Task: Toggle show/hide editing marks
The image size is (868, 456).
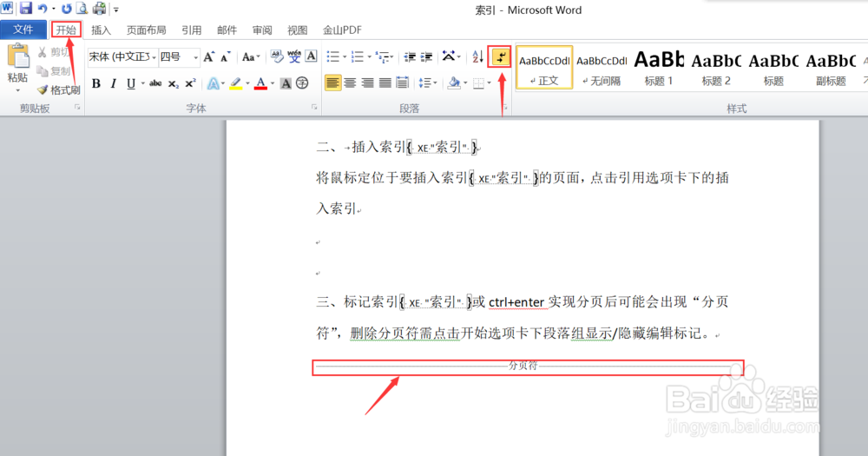Action: [500, 56]
